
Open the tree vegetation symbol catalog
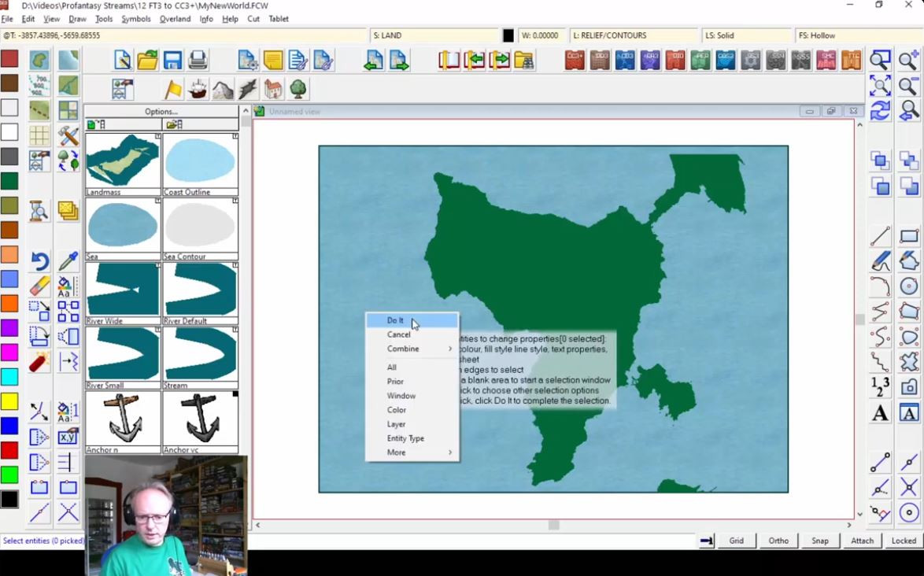click(298, 89)
